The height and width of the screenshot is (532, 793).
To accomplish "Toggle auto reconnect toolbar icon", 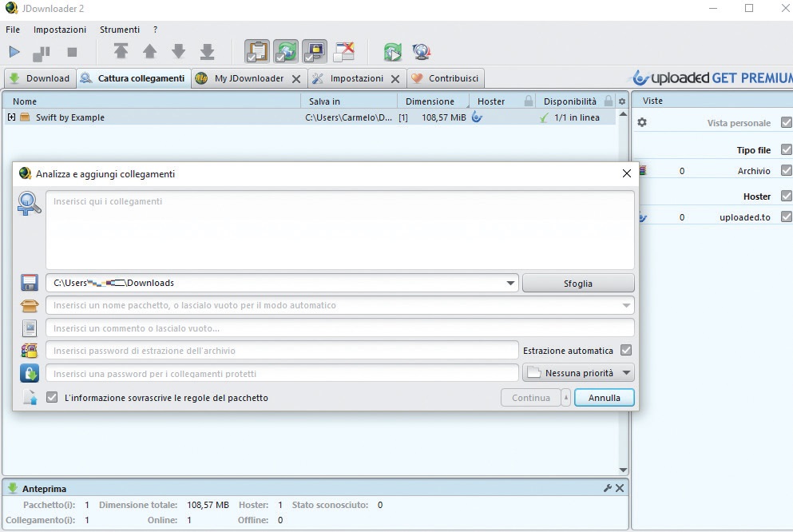I will point(286,52).
